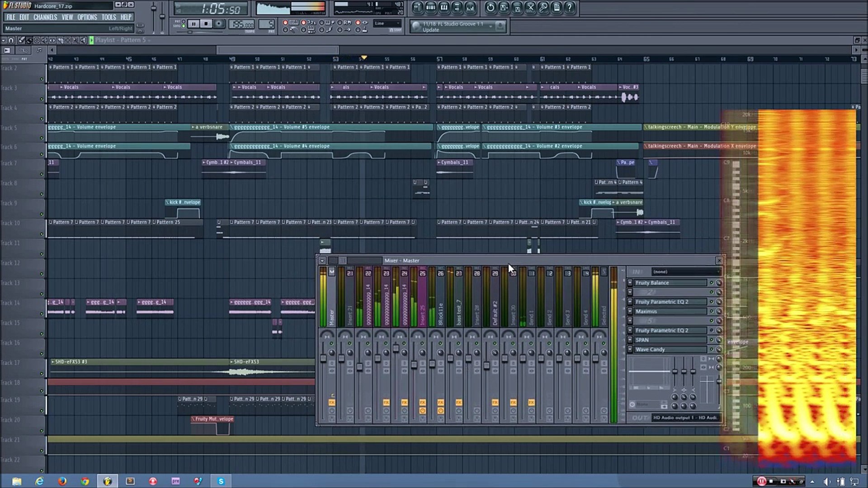Disable the Maximus effect slot LED
This screenshot has width=868, height=488.
click(711, 311)
